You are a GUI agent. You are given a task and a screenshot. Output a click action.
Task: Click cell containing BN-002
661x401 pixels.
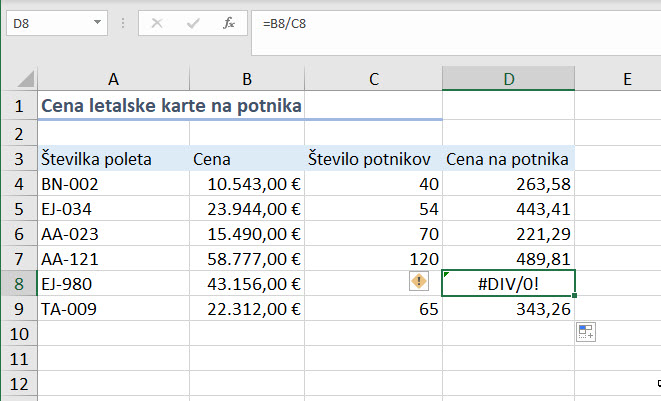coord(113,183)
